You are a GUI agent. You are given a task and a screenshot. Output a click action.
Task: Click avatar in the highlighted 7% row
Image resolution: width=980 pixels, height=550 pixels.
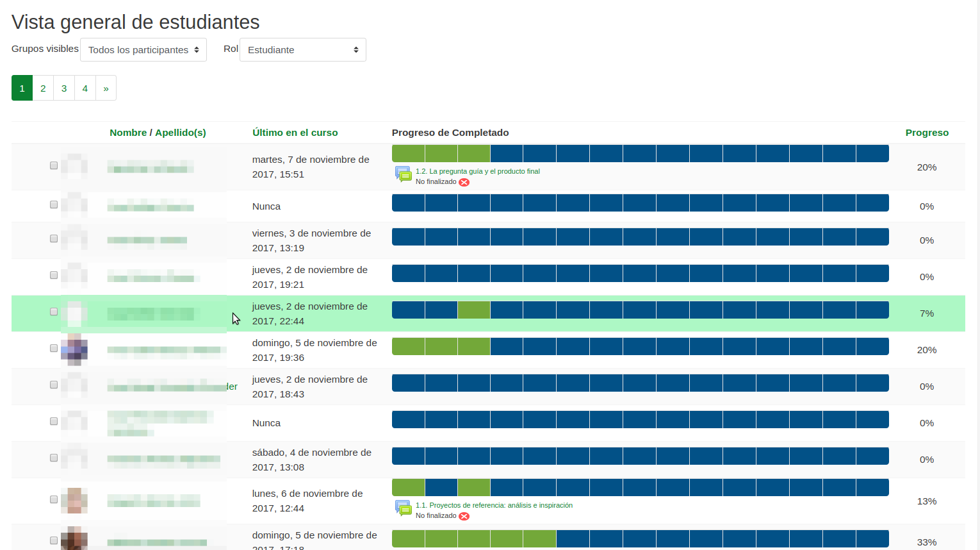74,313
